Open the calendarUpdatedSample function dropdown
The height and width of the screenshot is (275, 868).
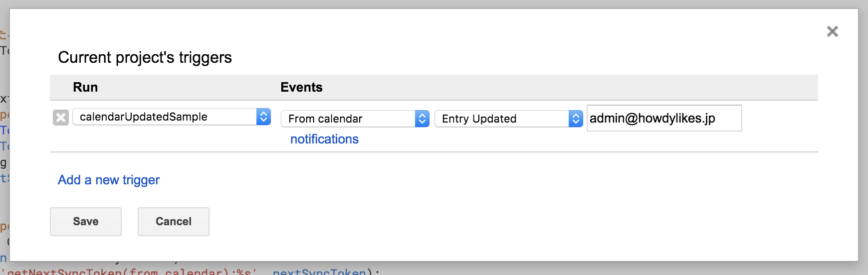point(165,117)
